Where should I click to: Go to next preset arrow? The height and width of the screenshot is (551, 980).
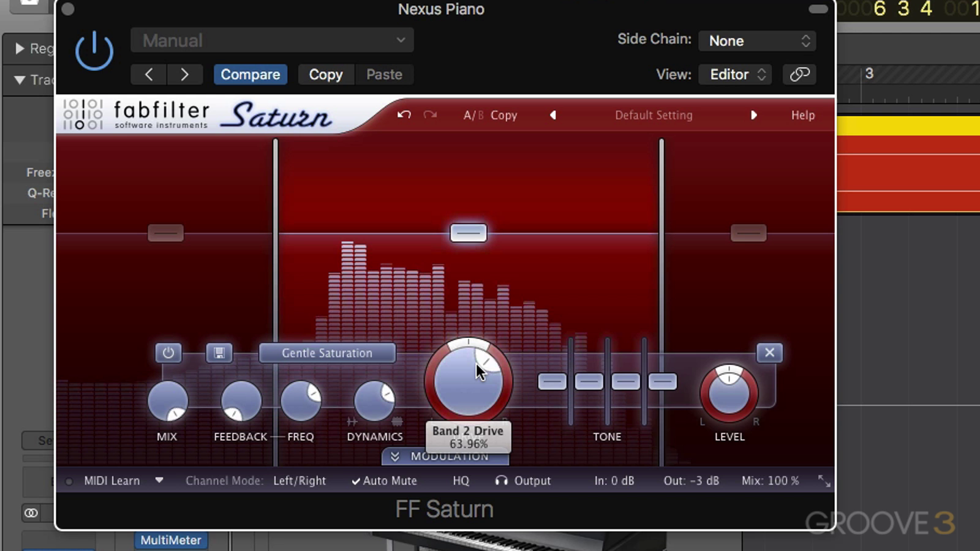185,75
